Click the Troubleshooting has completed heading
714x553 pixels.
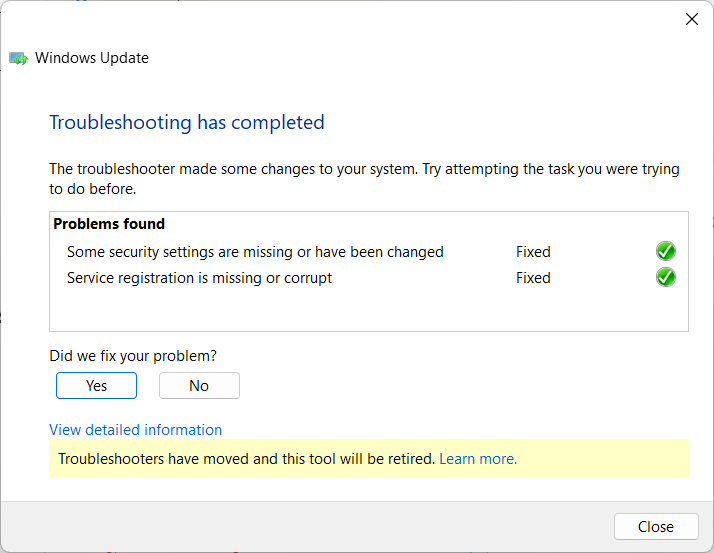[x=187, y=122]
